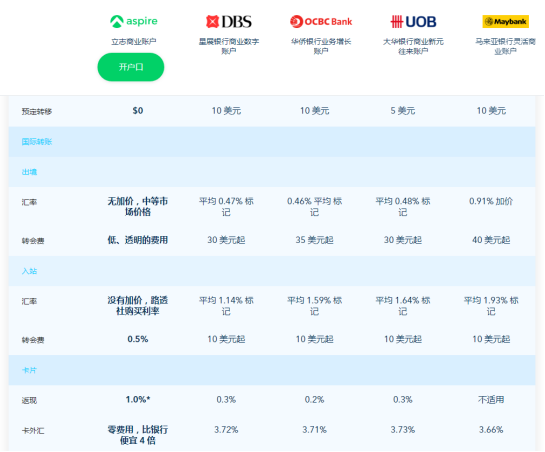This screenshot has width=545, height=452.
Task: Click 0.46% 平均标记 cell
Action: click(x=315, y=206)
